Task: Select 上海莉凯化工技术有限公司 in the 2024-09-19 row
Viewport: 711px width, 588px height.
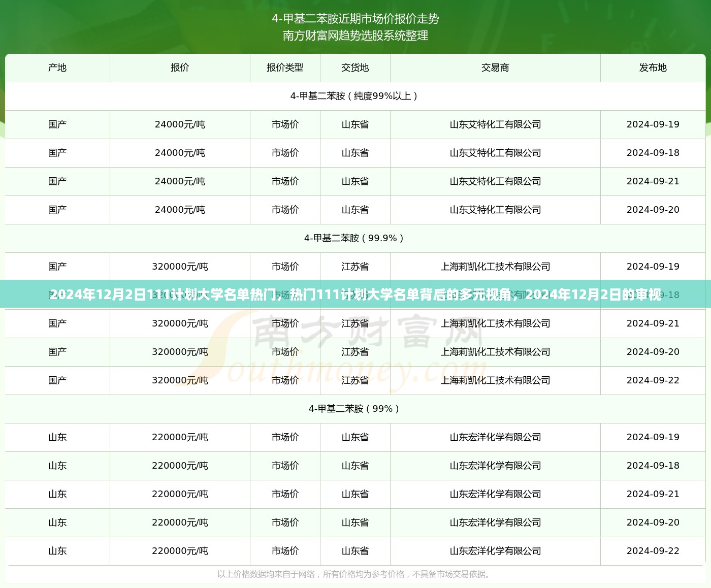Action: (495, 267)
